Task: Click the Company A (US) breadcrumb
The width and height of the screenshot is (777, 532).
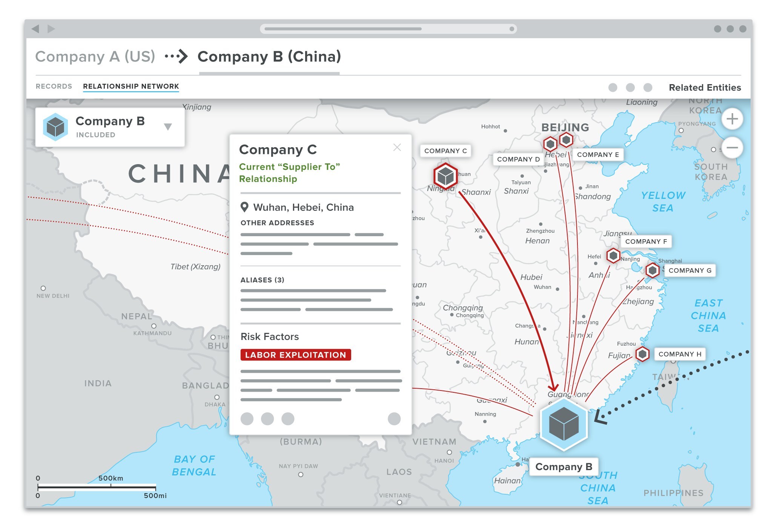Action: click(95, 57)
